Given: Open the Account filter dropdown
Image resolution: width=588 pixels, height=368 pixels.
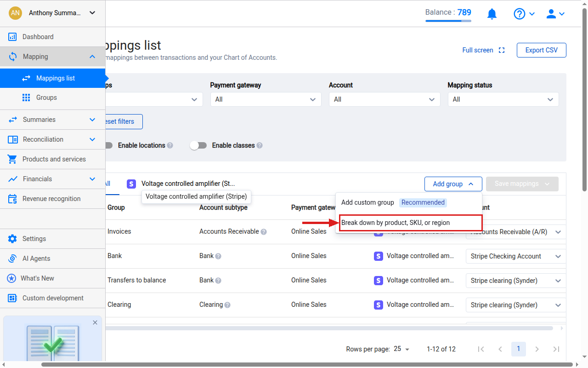Looking at the screenshot, I should coord(384,99).
